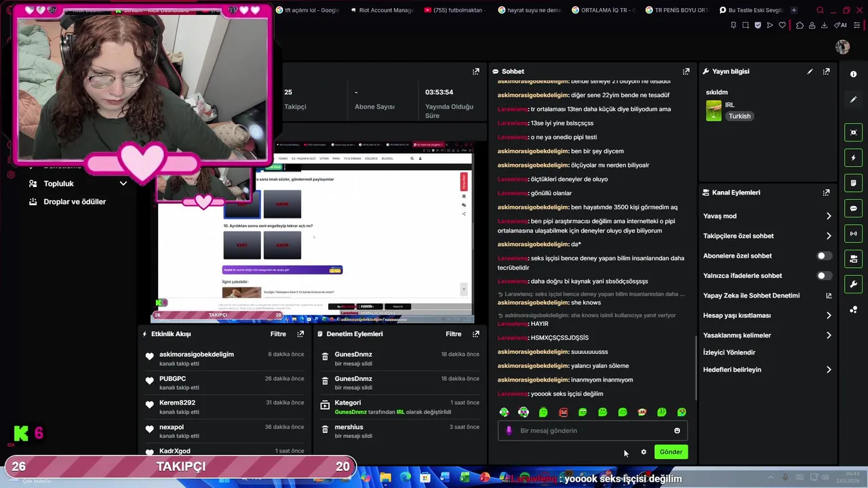
Task: Pop out the Kanal Eylemleri panel
Action: 826,192
